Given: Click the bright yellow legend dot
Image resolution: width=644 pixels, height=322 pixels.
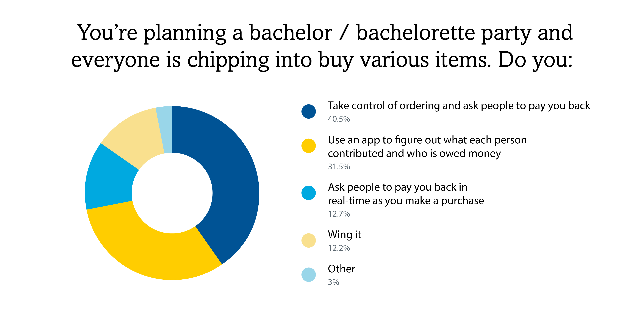Looking at the screenshot, I should coord(308,146).
